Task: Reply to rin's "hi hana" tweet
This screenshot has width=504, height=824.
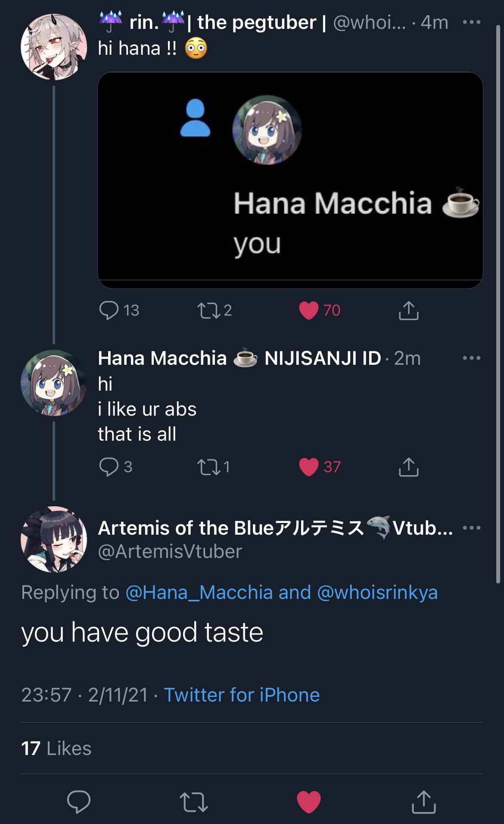Action: [109, 310]
